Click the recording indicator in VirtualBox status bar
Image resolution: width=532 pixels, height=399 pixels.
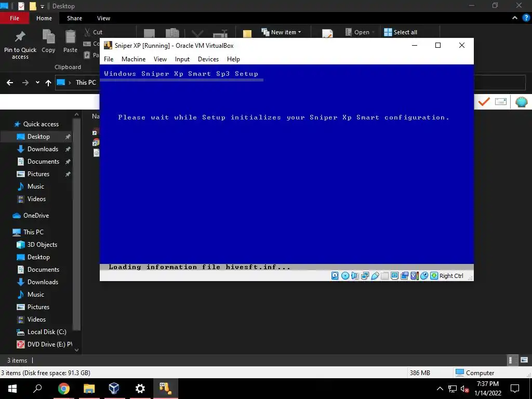(404, 276)
